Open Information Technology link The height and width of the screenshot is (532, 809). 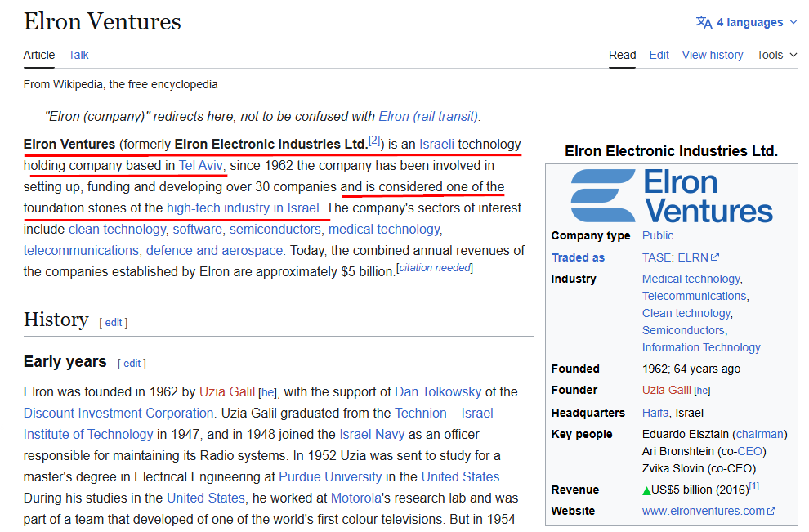(x=701, y=347)
